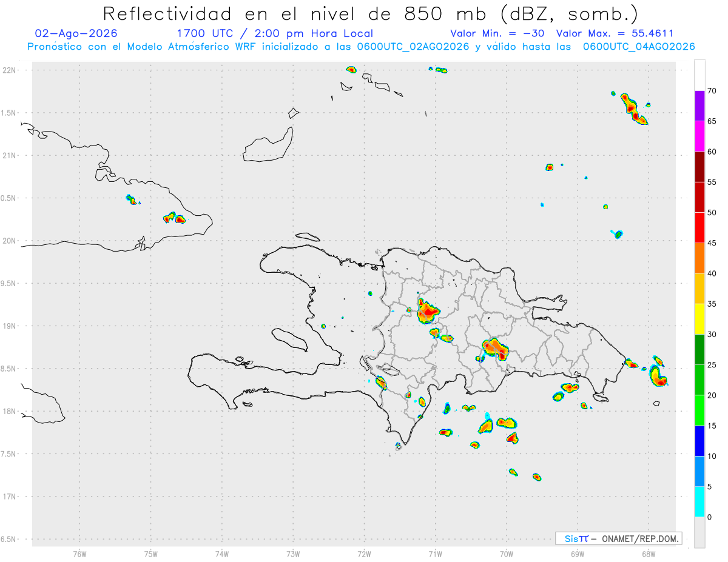Image resolution: width=728 pixels, height=562 pixels.
Task: Click the colorbar tick label '55'
Action: click(x=712, y=182)
